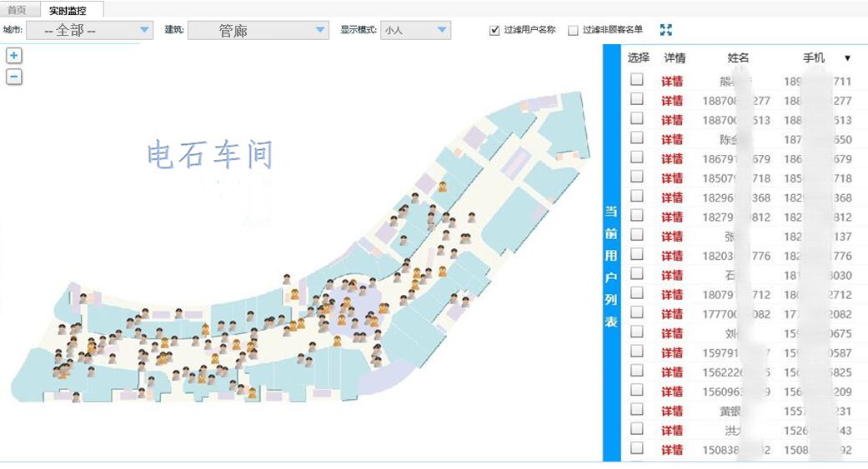
Task: Click the person icon at the map's bottom-left tip
Action: (76, 397)
